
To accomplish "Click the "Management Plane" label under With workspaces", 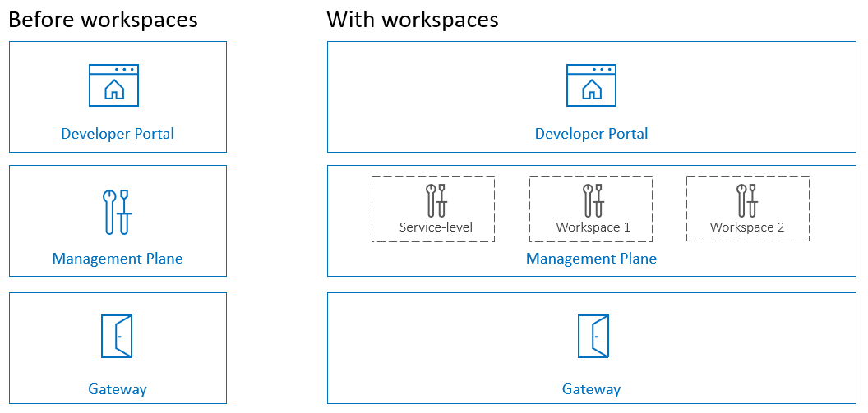I will (591, 259).
